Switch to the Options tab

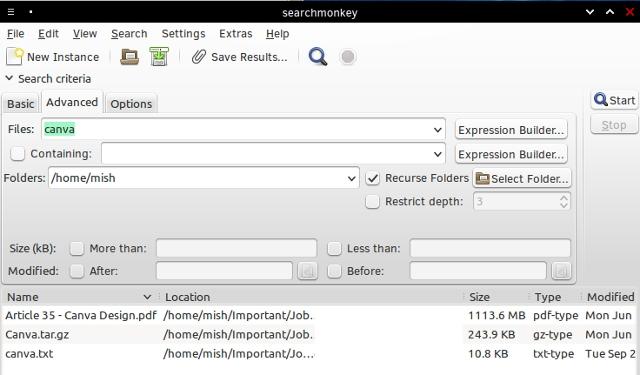point(131,104)
